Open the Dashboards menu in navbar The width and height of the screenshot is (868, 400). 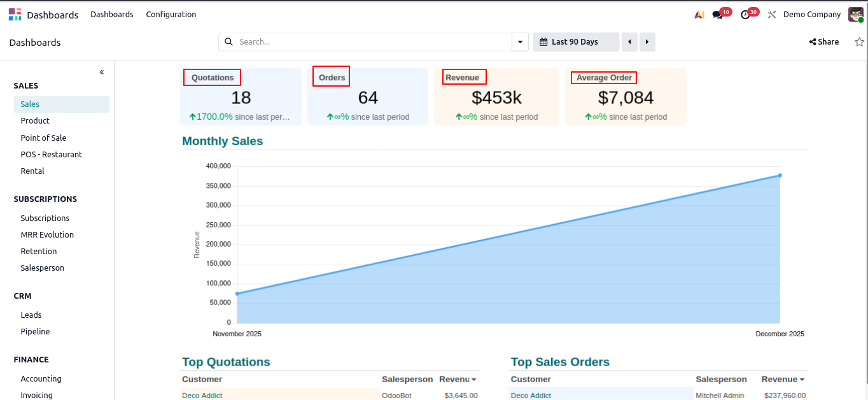[x=112, y=15]
